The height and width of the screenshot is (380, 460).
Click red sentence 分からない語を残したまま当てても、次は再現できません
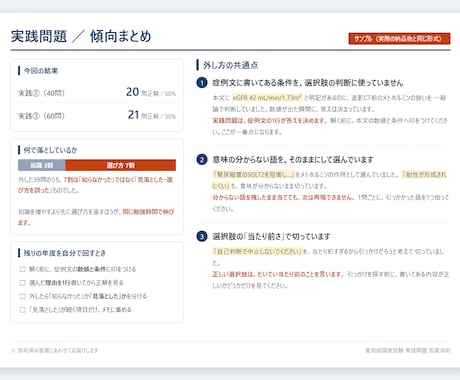pyautogui.click(x=283, y=197)
